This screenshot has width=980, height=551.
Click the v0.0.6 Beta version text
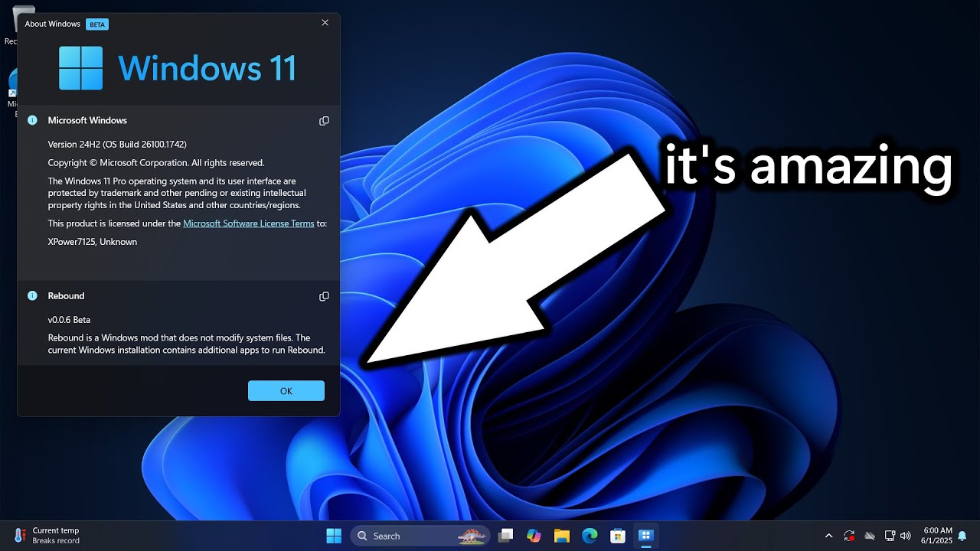(69, 320)
